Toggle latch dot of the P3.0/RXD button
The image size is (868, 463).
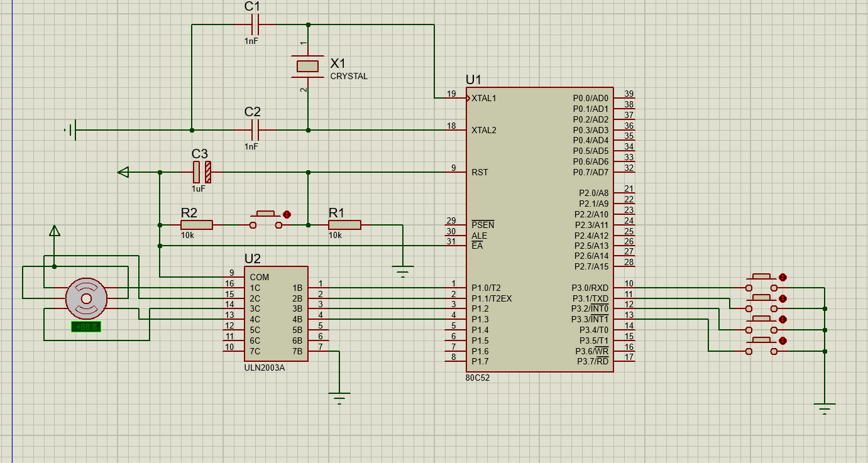(x=783, y=277)
